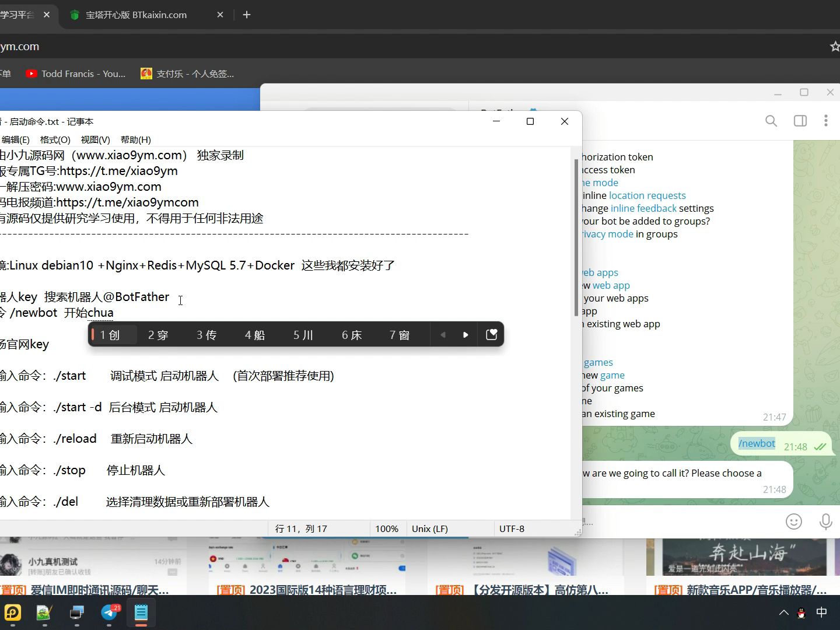Viewport: 840px width, 630px height.
Task: Open green notepad app in taskbar
Action: (x=44, y=612)
